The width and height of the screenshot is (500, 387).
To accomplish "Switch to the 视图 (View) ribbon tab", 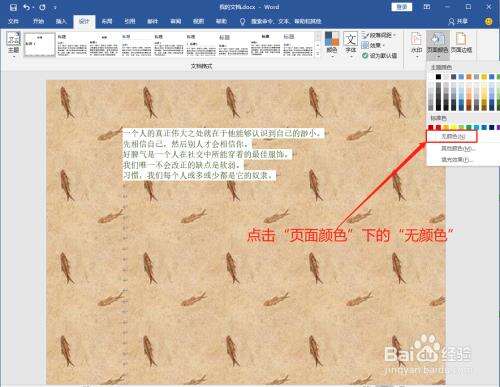I will point(198,21).
